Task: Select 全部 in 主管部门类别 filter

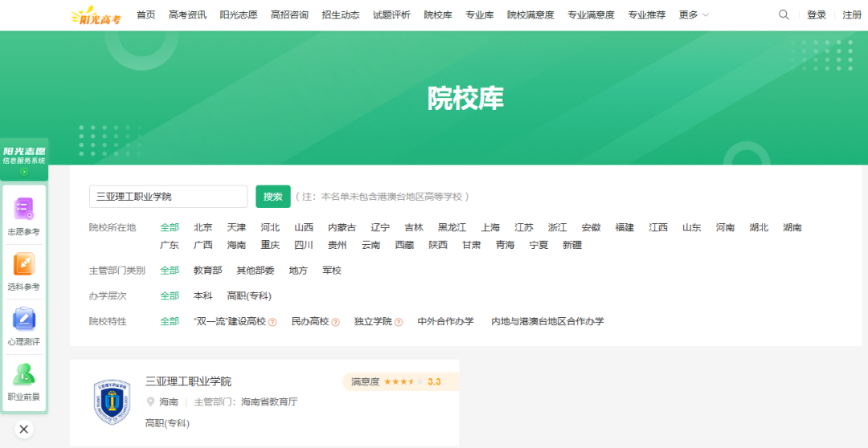Action: (x=170, y=271)
